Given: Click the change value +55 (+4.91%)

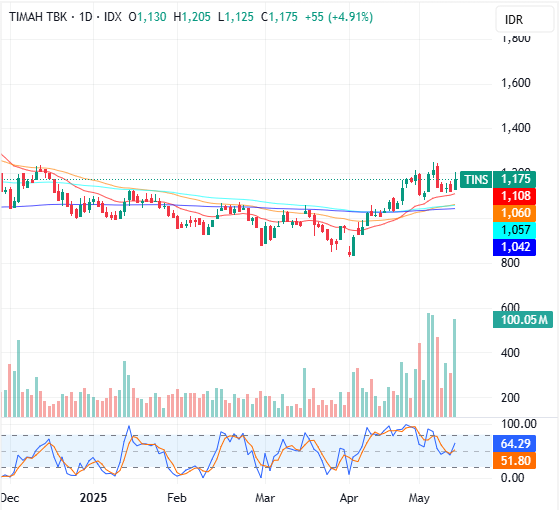Looking at the screenshot, I should pyautogui.click(x=339, y=17).
